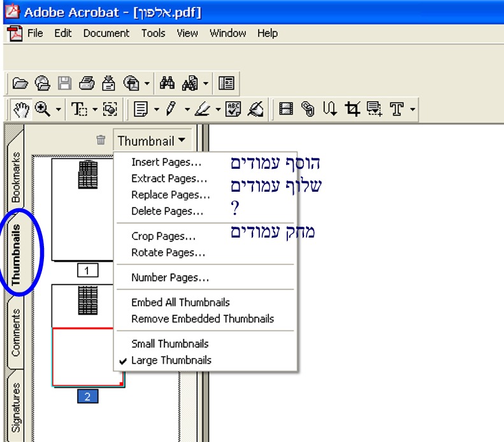Click the Search PDF globe icon

pyautogui.click(x=131, y=83)
